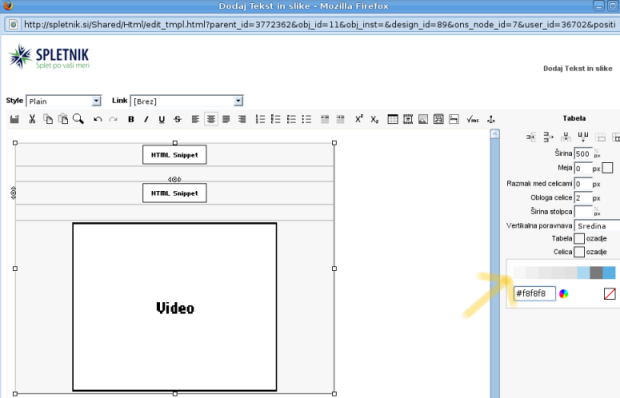Insert a dotted bullet list
This screenshot has width=620, height=398.
tap(306, 119)
